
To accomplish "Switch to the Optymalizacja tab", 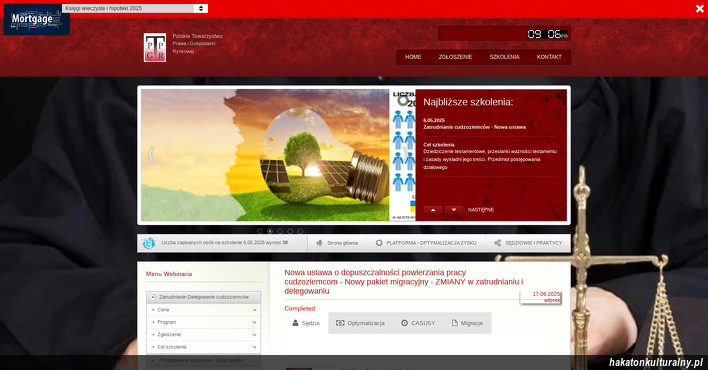I will [360, 323].
